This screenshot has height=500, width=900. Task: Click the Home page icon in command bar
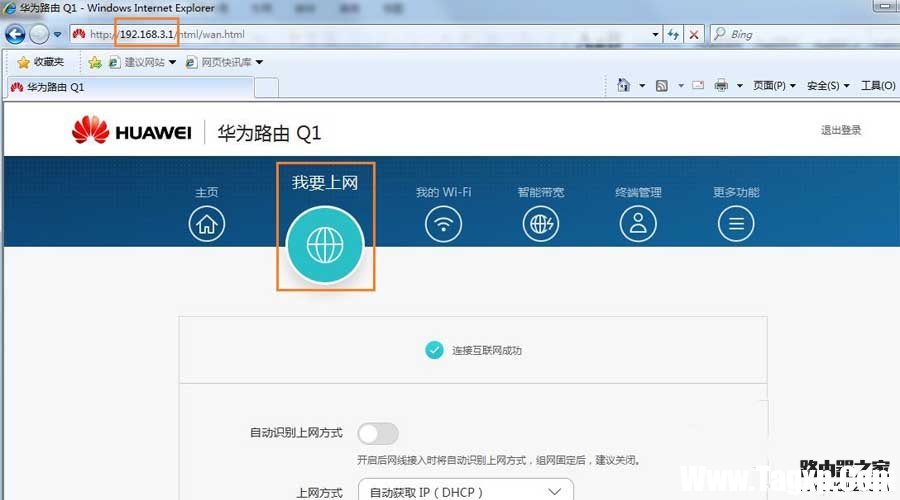click(x=623, y=86)
